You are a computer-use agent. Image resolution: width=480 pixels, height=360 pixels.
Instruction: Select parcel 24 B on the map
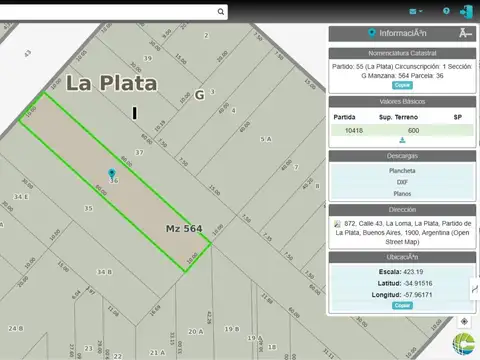click(x=16, y=328)
